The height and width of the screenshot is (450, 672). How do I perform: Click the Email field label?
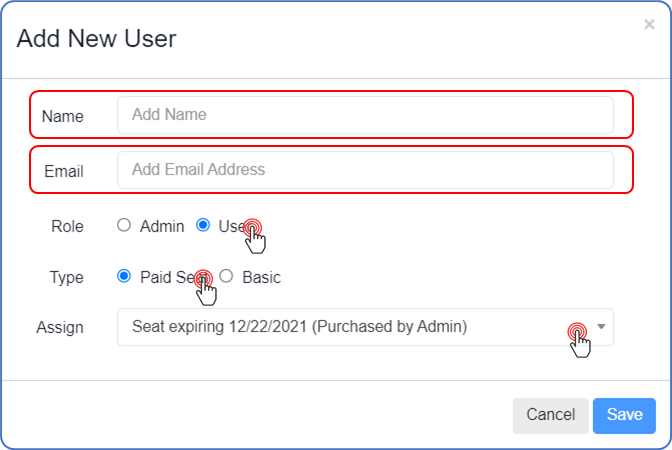point(63,171)
